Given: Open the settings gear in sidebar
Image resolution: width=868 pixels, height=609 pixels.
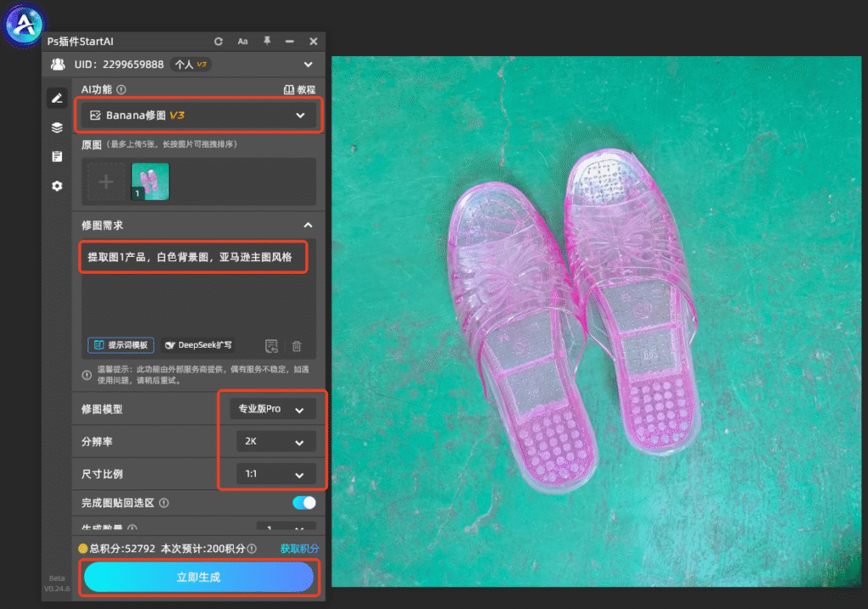Looking at the screenshot, I should pyautogui.click(x=57, y=187).
